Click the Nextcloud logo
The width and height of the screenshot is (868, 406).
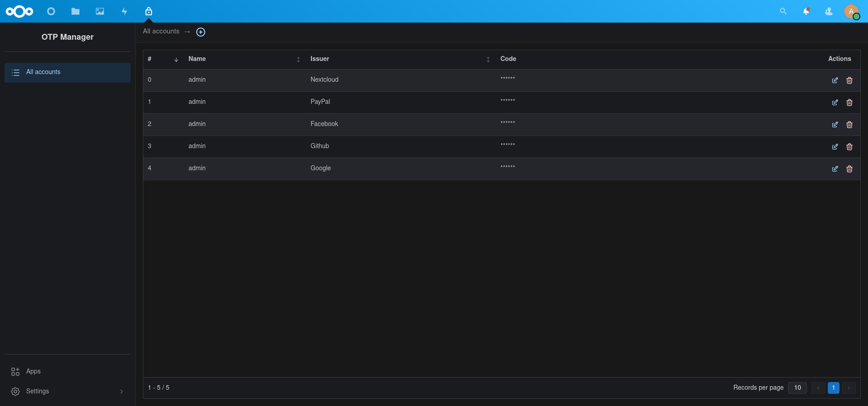coord(19,11)
